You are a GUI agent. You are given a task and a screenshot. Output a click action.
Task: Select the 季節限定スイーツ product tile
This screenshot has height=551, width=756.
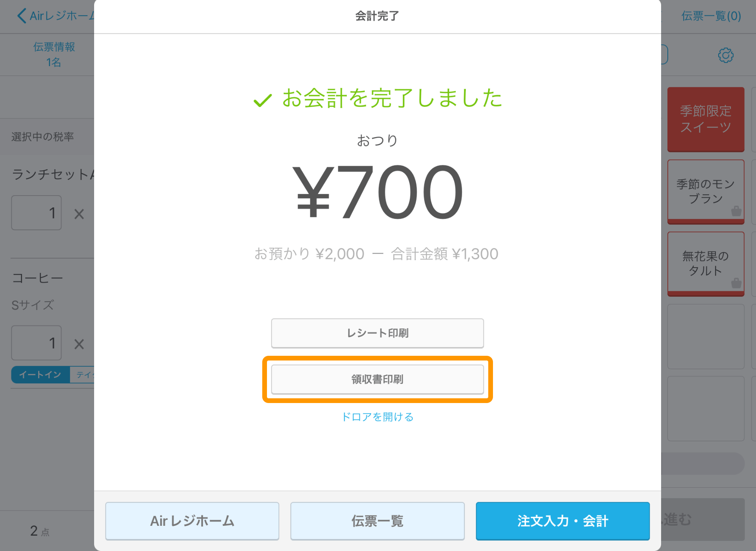(x=705, y=119)
